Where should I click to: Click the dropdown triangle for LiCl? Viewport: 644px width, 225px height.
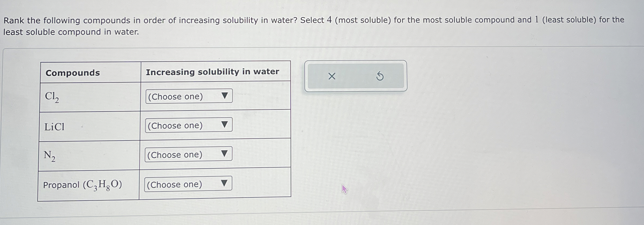point(224,124)
